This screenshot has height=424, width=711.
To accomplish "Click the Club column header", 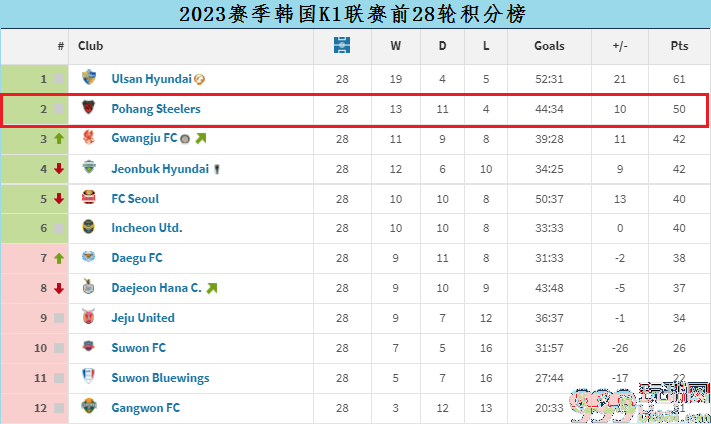I will pos(91,46).
